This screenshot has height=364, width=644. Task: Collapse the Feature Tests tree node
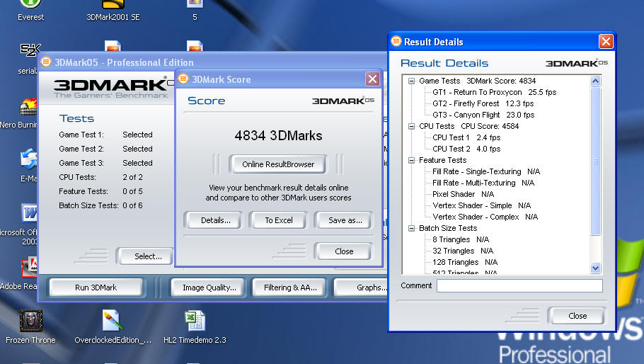(x=411, y=160)
